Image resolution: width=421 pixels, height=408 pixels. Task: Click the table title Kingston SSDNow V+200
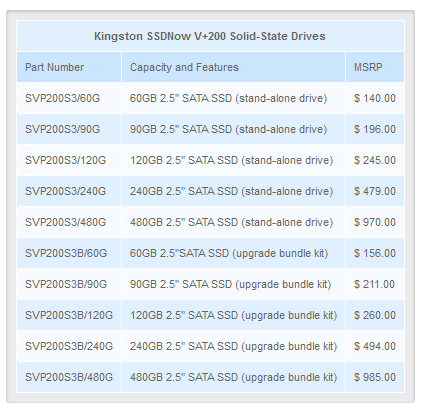click(210, 36)
